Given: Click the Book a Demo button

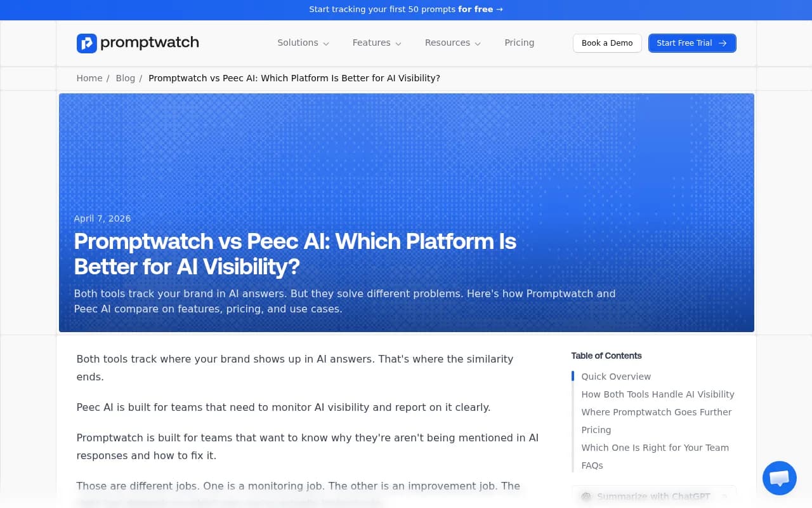Looking at the screenshot, I should tap(607, 43).
